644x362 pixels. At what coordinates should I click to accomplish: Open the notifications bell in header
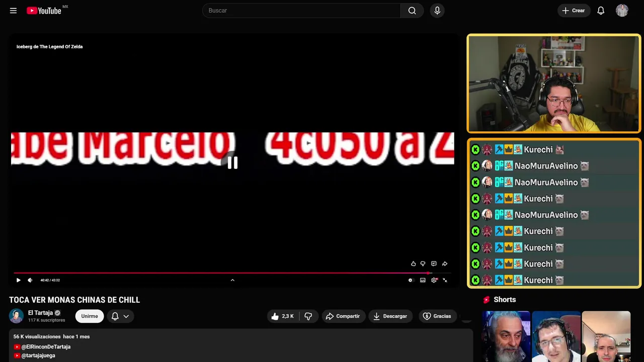pos(601,11)
